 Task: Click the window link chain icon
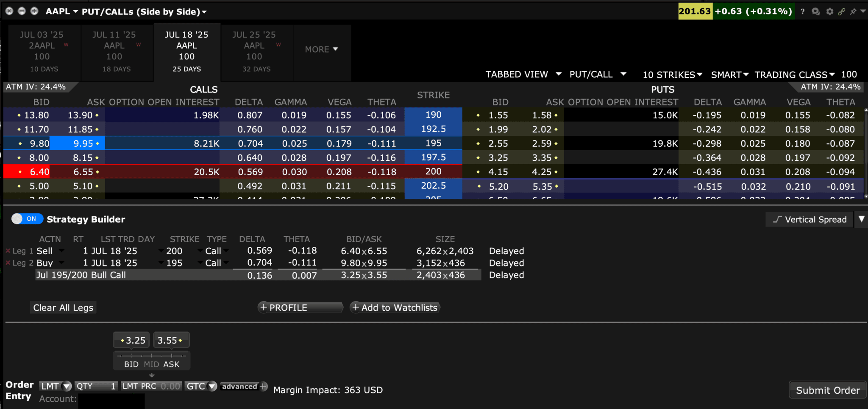click(x=842, y=11)
